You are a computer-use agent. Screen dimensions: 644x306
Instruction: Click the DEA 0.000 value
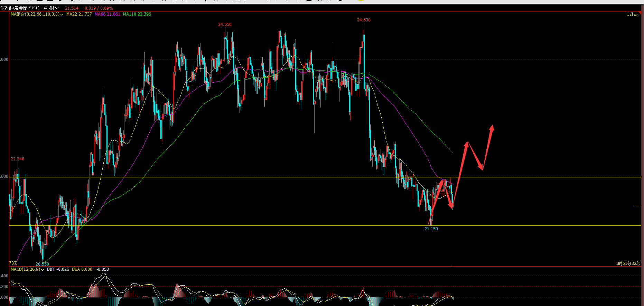pyautogui.click(x=82, y=269)
